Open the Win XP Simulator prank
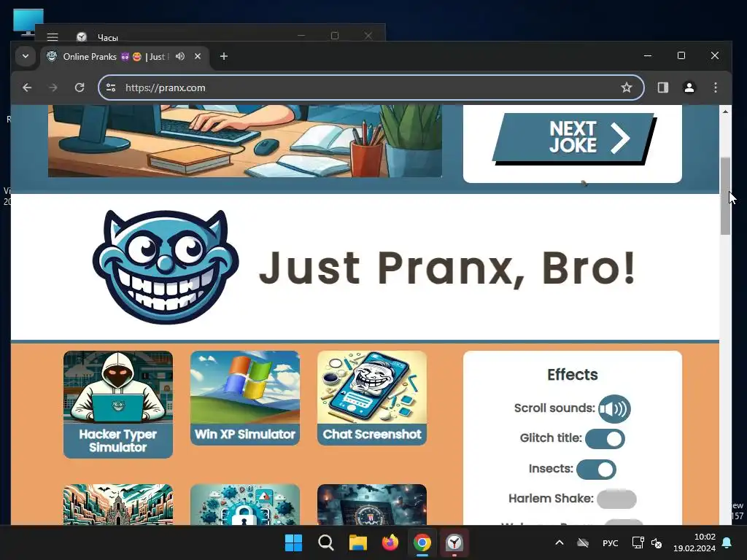The image size is (747, 560). [x=245, y=398]
